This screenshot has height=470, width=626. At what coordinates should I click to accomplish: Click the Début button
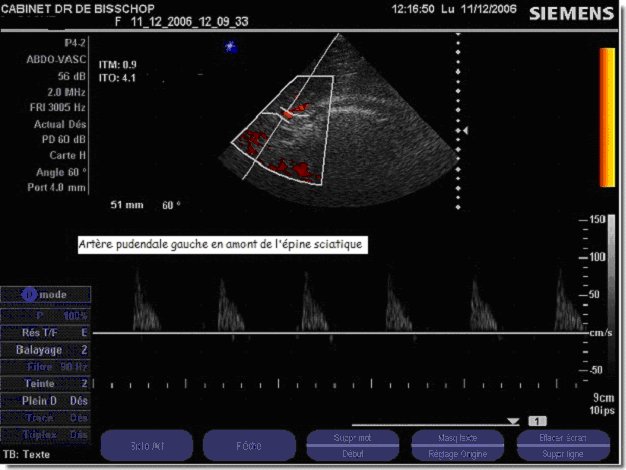click(x=353, y=454)
